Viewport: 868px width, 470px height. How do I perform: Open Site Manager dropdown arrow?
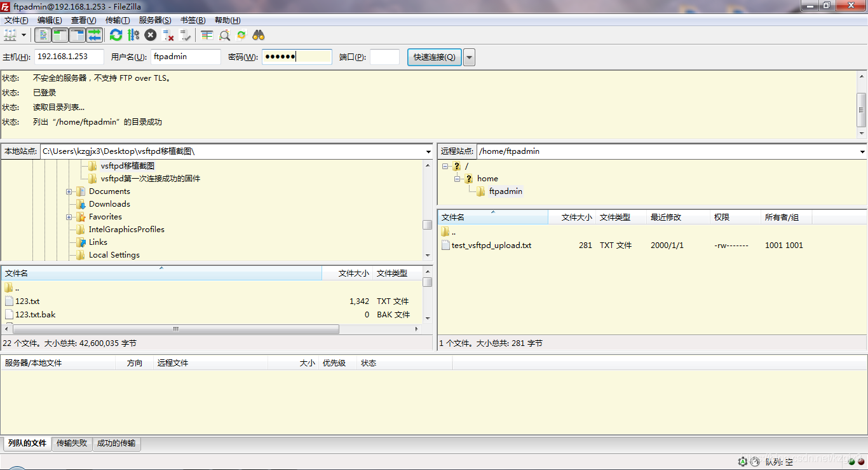tap(24, 35)
